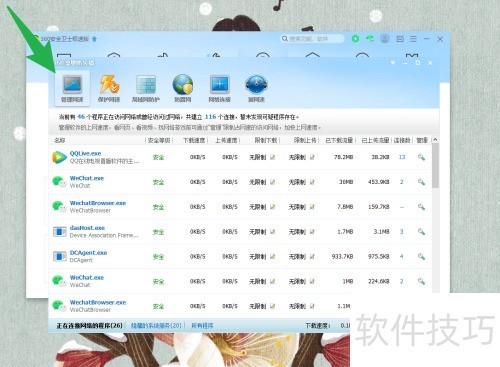Sort by 上传速度 column header
Image resolution: width=500 pixels, height=367 pixels.
pyautogui.click(x=226, y=140)
